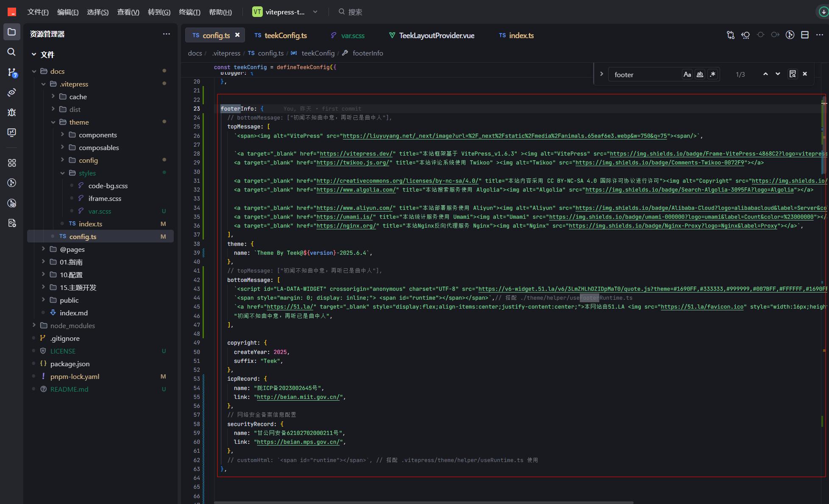Open the Extensions view icon
This screenshot has width=829, height=504.
tap(12, 163)
